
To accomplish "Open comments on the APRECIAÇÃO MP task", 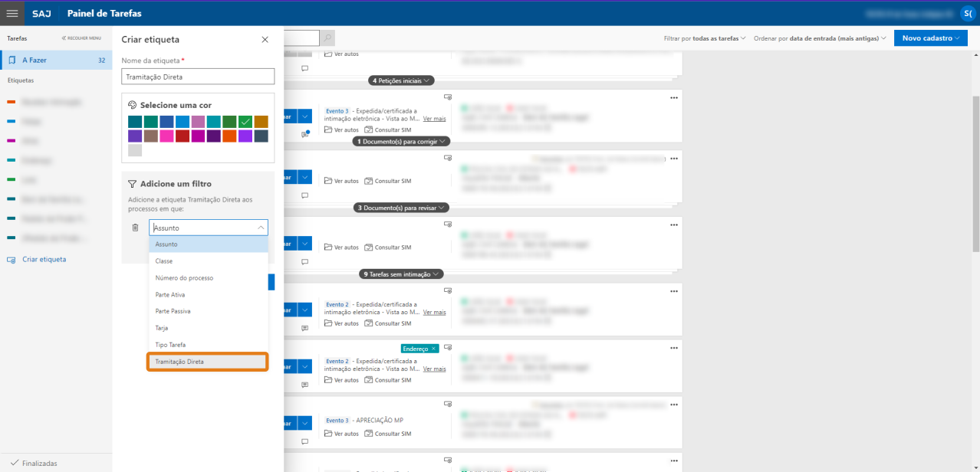I will point(304,441).
